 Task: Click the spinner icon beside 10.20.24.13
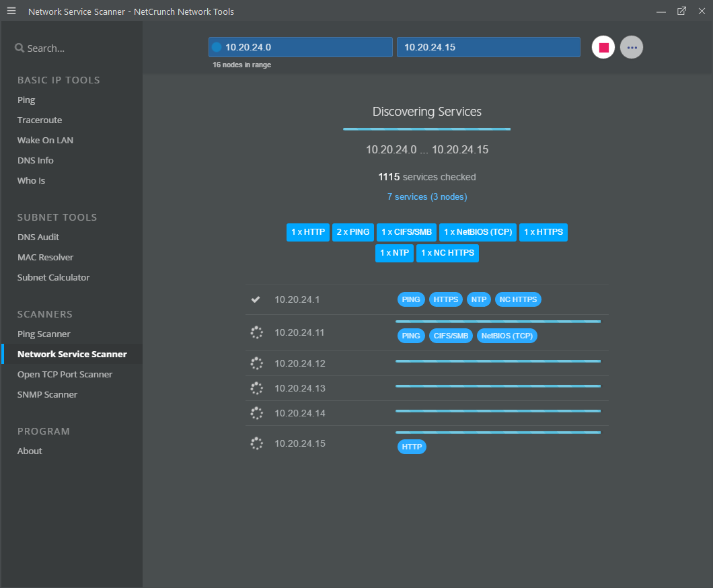tap(256, 388)
